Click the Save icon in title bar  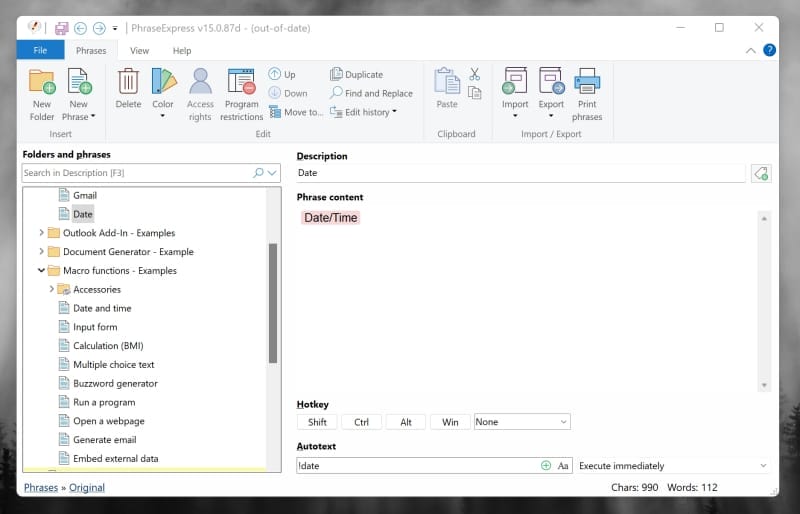(61, 28)
